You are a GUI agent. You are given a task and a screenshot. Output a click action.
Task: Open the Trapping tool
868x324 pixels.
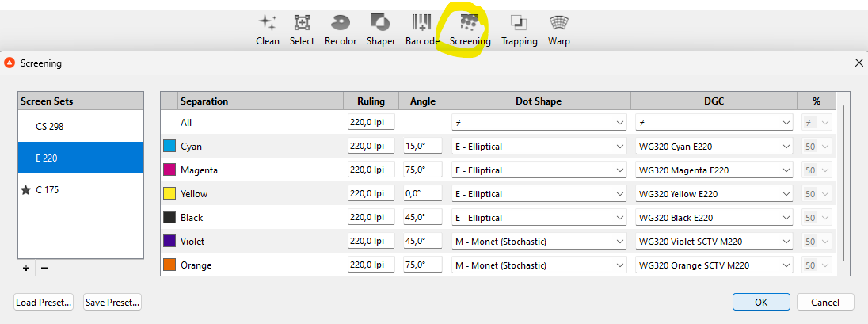(x=519, y=29)
